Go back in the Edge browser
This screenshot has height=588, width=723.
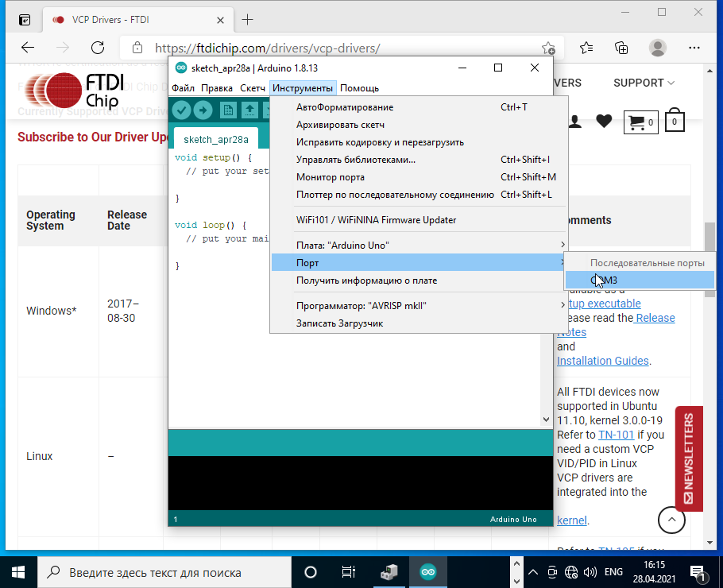point(28,48)
